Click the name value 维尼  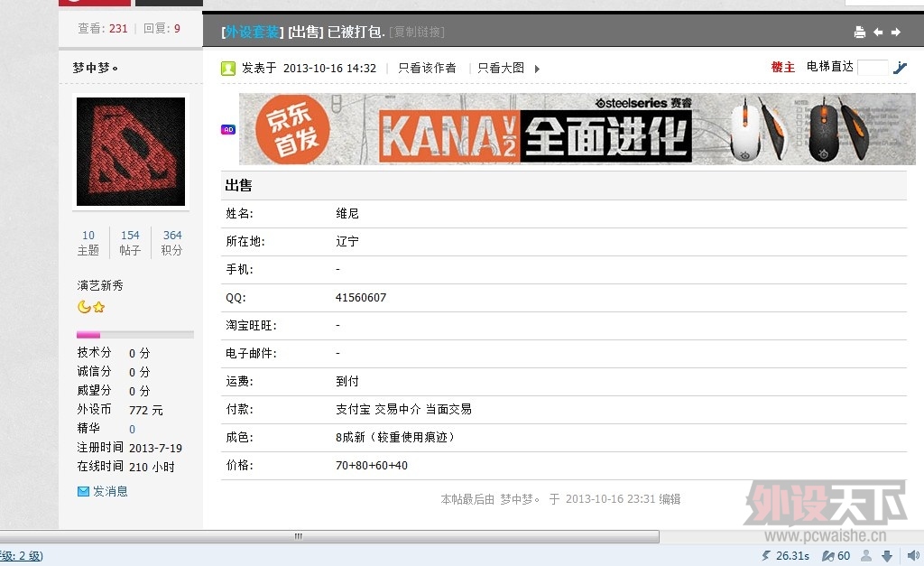(x=347, y=213)
